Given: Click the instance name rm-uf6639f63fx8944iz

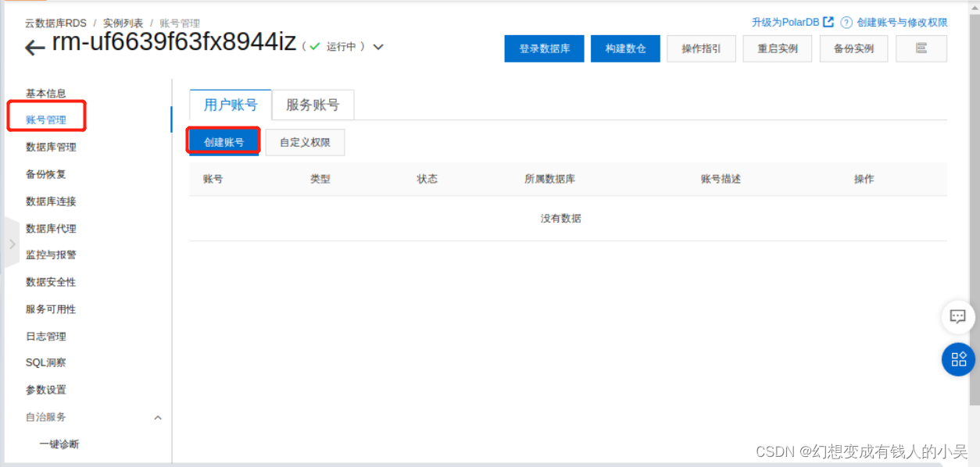Looking at the screenshot, I should 174,44.
